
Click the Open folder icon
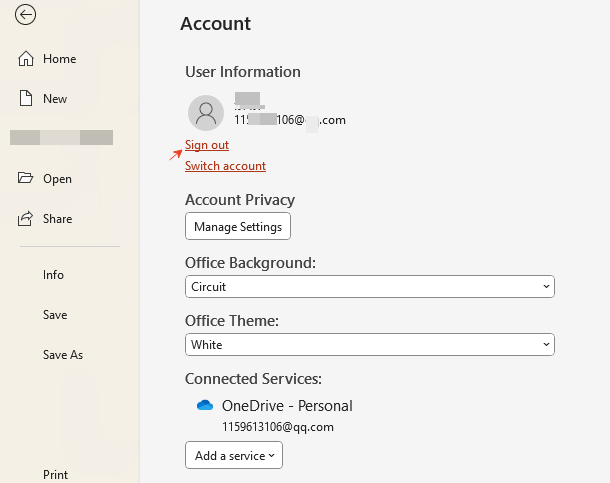25,178
